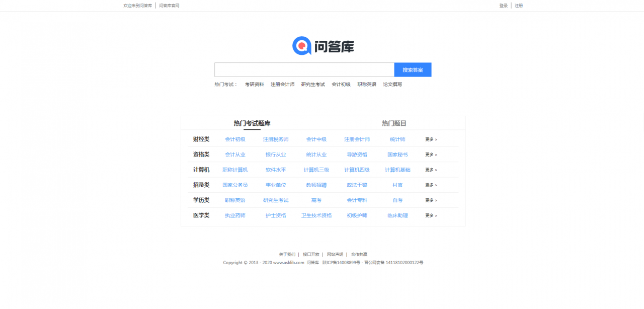Open 执业药师 question bank

point(235,215)
